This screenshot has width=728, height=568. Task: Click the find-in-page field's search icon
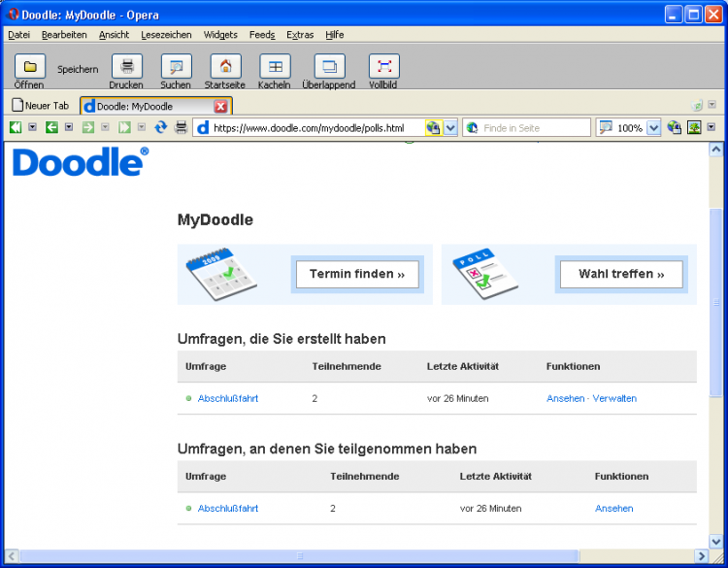[472, 128]
